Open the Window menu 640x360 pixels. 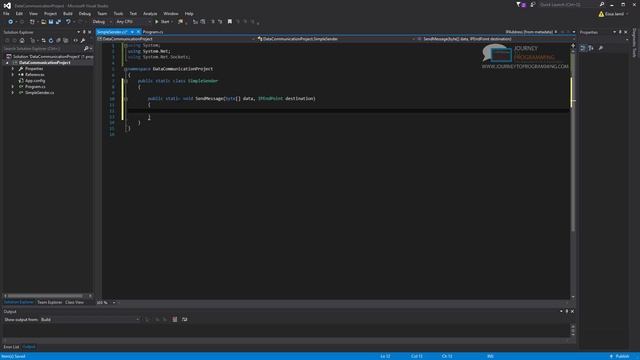[171, 13]
